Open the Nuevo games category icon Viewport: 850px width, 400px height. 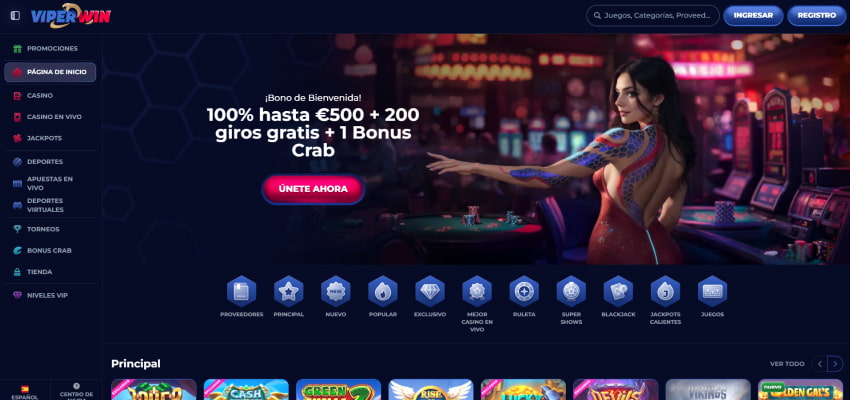336,292
